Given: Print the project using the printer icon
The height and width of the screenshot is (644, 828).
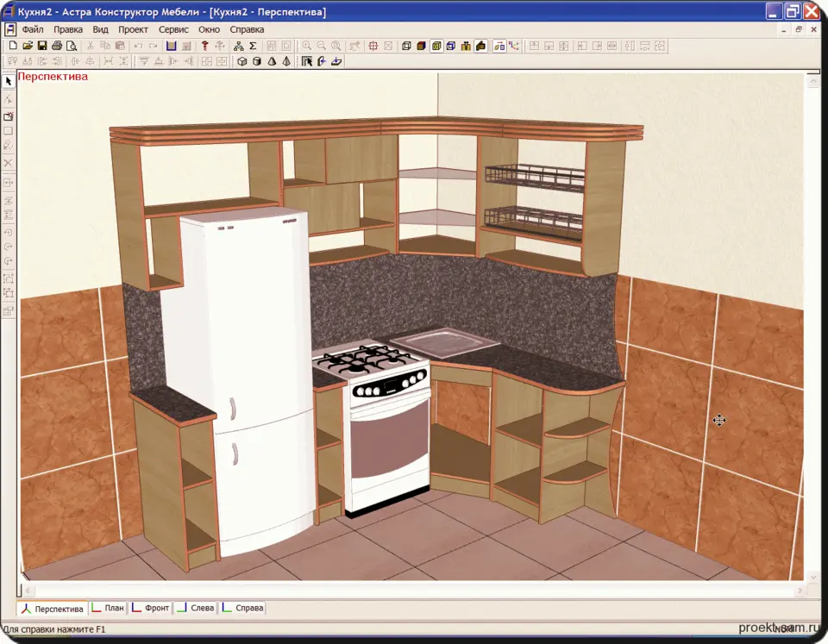Looking at the screenshot, I should [x=57, y=46].
